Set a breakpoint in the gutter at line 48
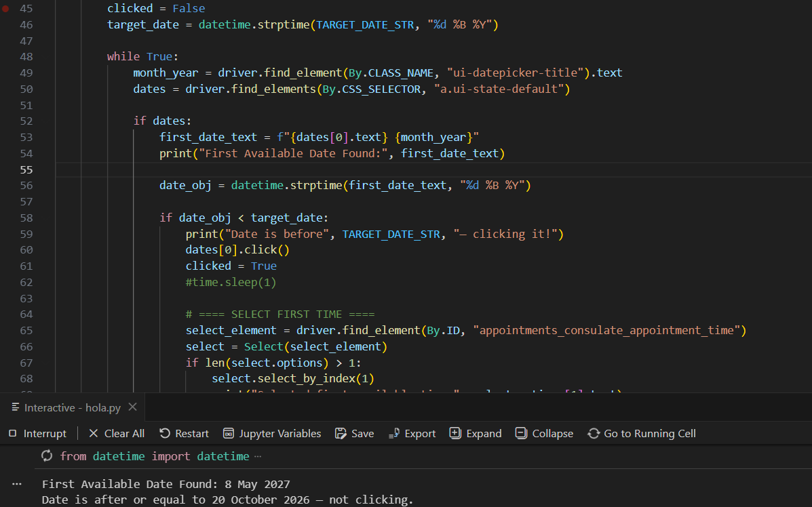The width and height of the screenshot is (812, 507). coord(7,56)
